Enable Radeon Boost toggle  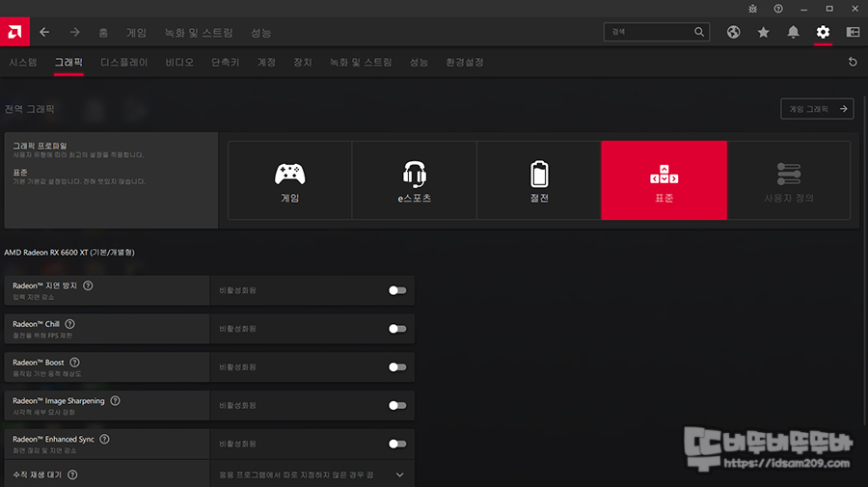[x=397, y=366]
